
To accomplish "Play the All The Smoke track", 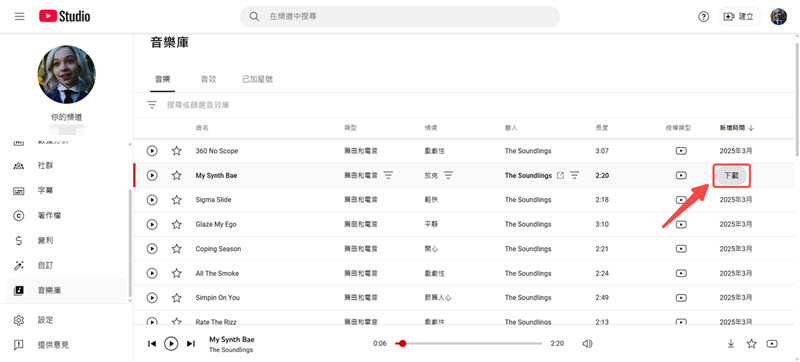I will pyautogui.click(x=152, y=273).
